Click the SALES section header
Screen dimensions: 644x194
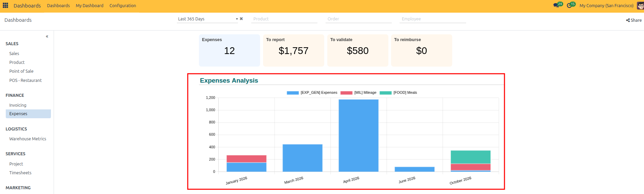(x=12, y=44)
